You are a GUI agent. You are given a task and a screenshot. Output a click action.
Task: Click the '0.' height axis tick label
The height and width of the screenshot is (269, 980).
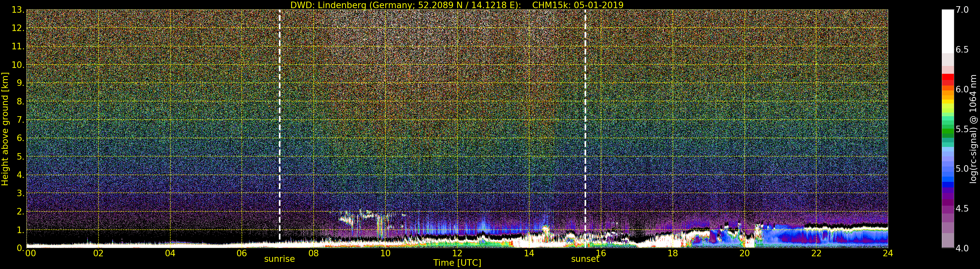coord(21,248)
